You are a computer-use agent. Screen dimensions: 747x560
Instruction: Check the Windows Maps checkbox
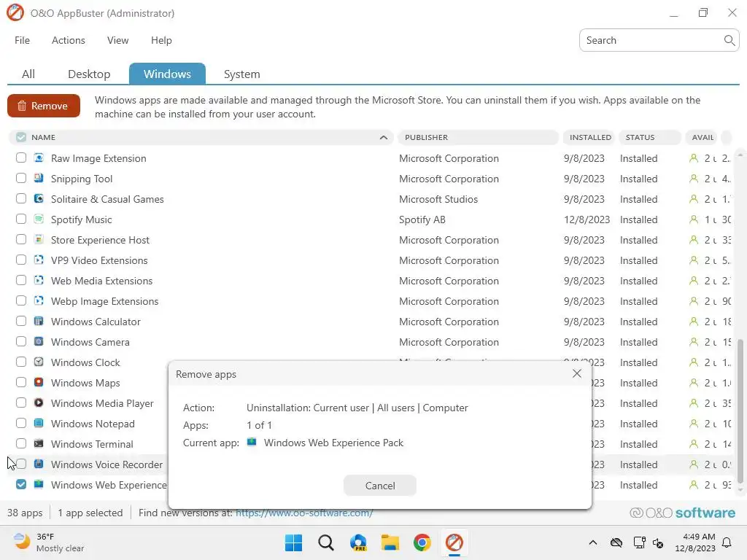pos(21,382)
